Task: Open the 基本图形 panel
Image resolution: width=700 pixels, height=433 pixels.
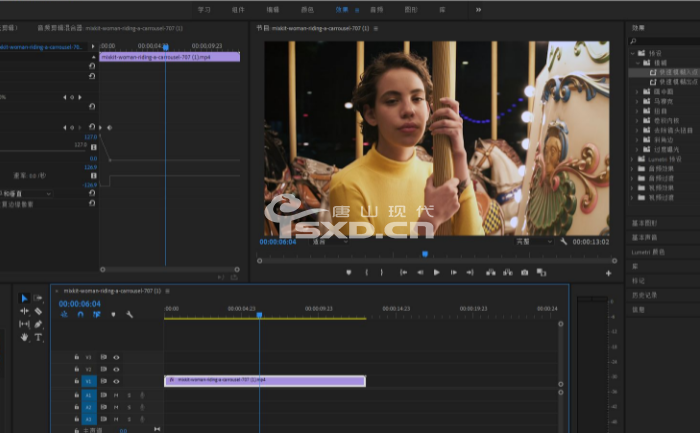Action: coord(644,223)
